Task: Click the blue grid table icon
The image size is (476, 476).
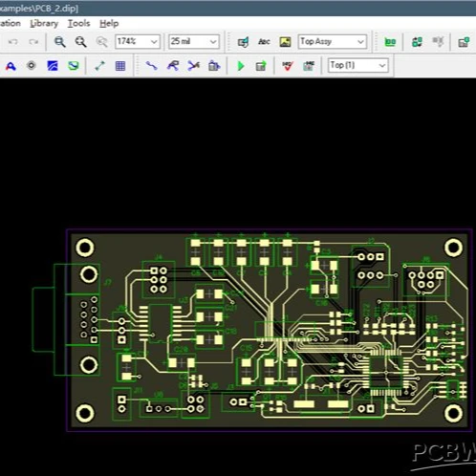Action: click(x=120, y=66)
